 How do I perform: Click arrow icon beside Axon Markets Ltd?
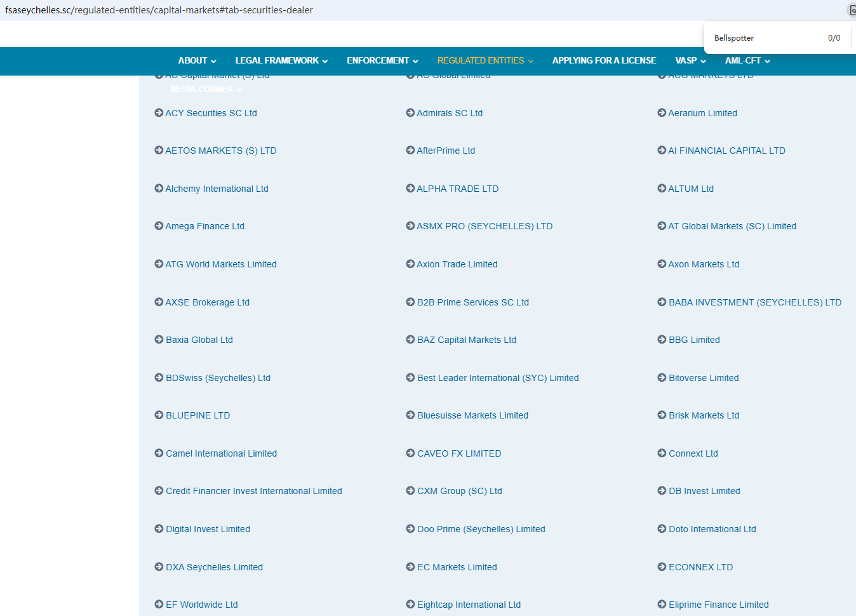point(662,264)
